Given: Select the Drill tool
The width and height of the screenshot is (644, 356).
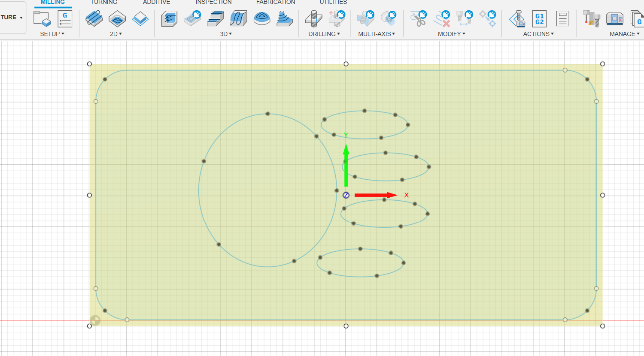Looking at the screenshot, I should (x=314, y=19).
